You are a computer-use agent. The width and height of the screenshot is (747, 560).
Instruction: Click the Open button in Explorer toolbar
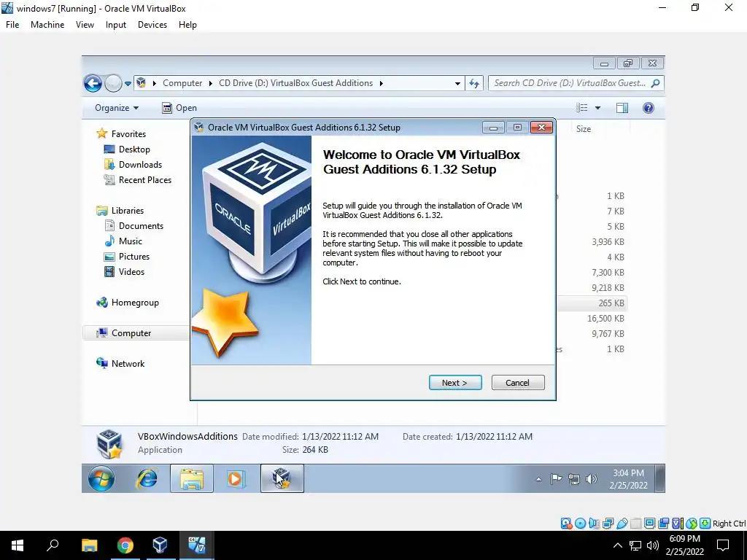click(179, 108)
